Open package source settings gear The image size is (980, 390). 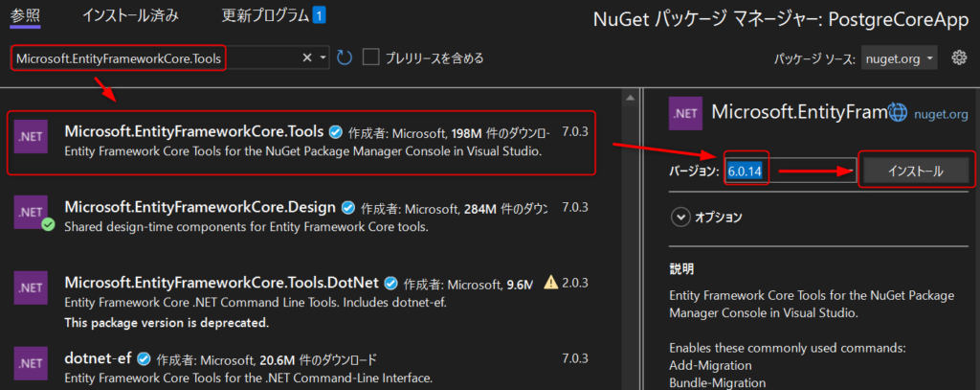click(x=959, y=58)
